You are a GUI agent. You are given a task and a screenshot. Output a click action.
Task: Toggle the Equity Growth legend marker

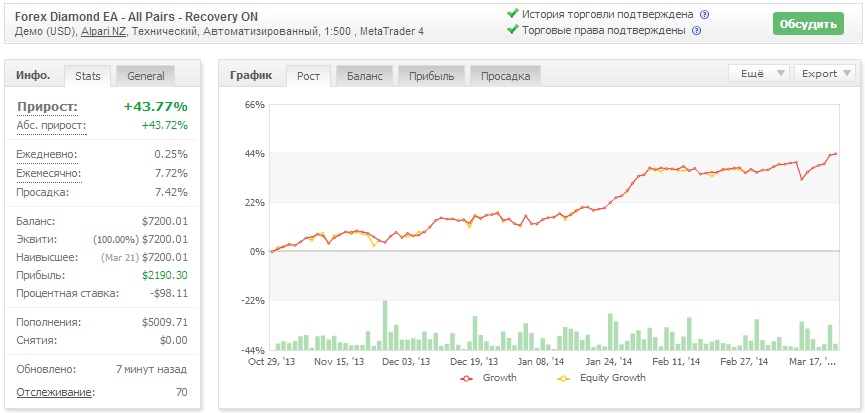(560, 378)
